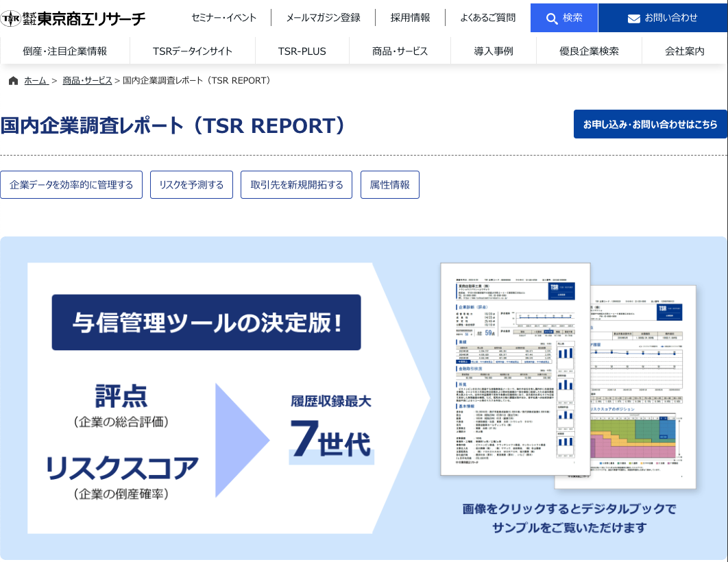The width and height of the screenshot is (728, 562).
Task: Open the front sample report thumbnail
Action: (x=515, y=369)
